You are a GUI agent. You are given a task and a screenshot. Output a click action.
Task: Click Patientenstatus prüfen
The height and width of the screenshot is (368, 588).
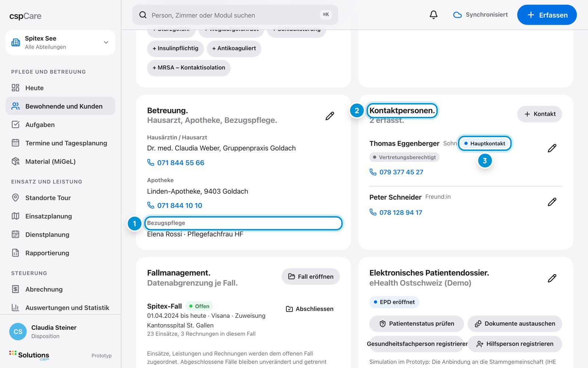[416, 324]
